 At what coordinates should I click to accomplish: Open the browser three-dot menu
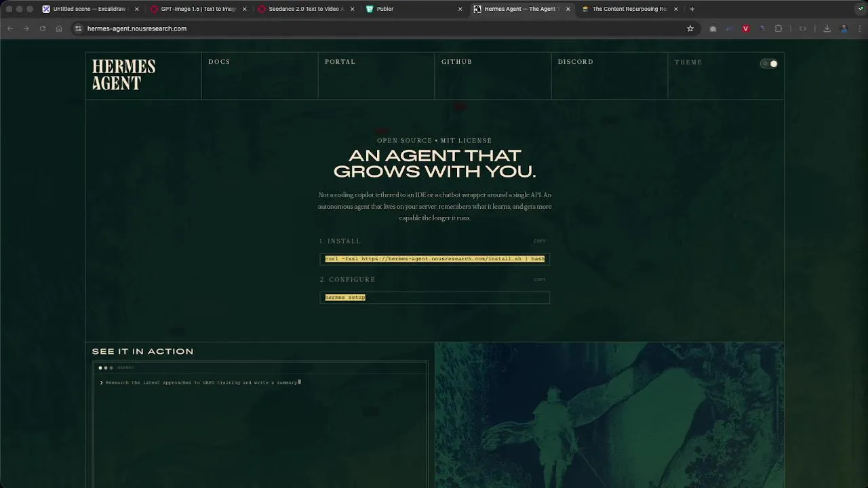point(859,28)
